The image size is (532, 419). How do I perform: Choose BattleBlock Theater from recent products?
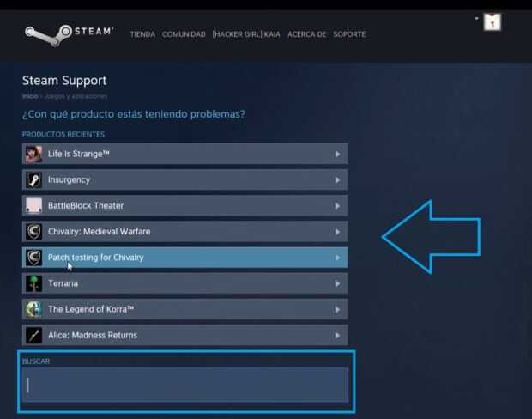tap(184, 206)
